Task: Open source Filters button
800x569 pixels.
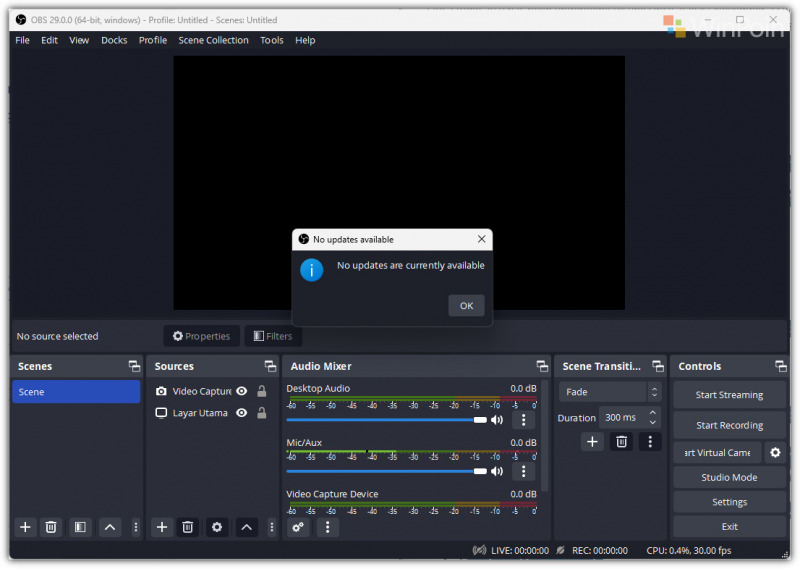Action: (273, 336)
